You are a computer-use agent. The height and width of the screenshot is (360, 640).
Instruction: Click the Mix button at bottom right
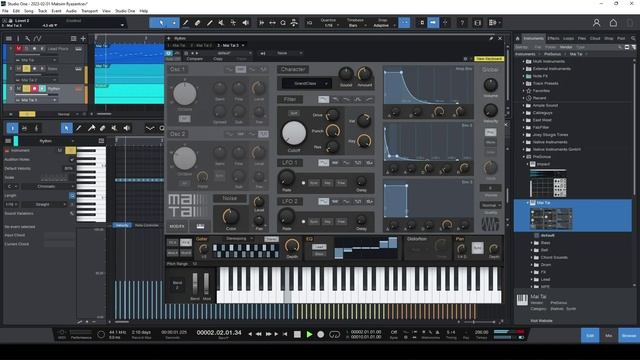[x=609, y=336]
